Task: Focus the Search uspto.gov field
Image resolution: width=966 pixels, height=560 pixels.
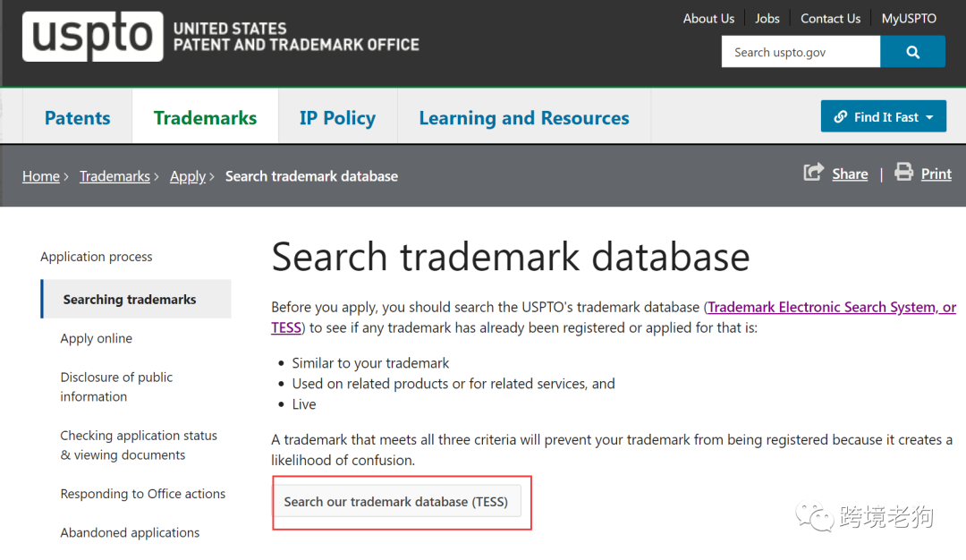Action: [x=801, y=52]
